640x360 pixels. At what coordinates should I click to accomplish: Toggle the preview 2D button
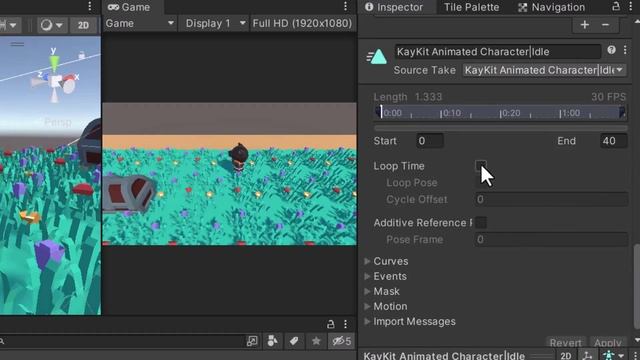pos(566,356)
